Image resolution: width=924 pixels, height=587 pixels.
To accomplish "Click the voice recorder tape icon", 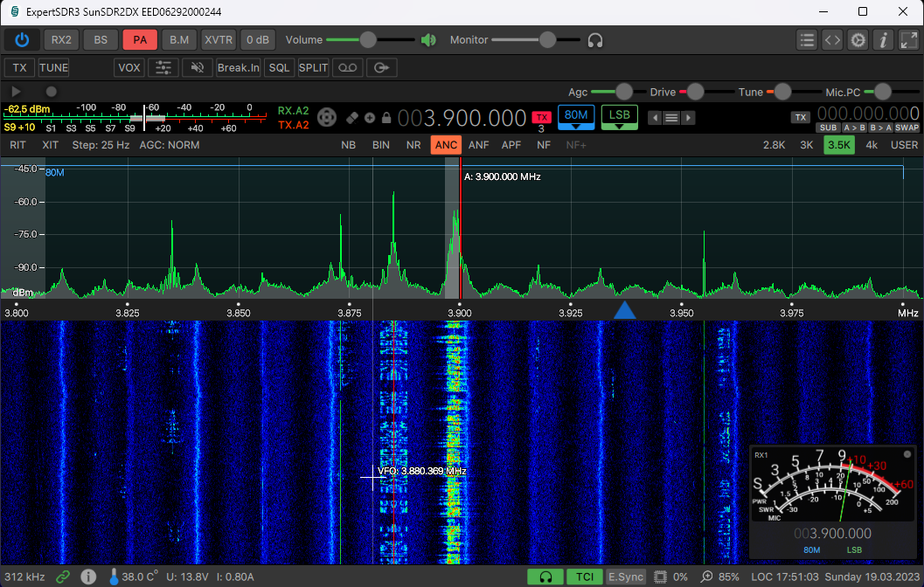I will click(348, 68).
